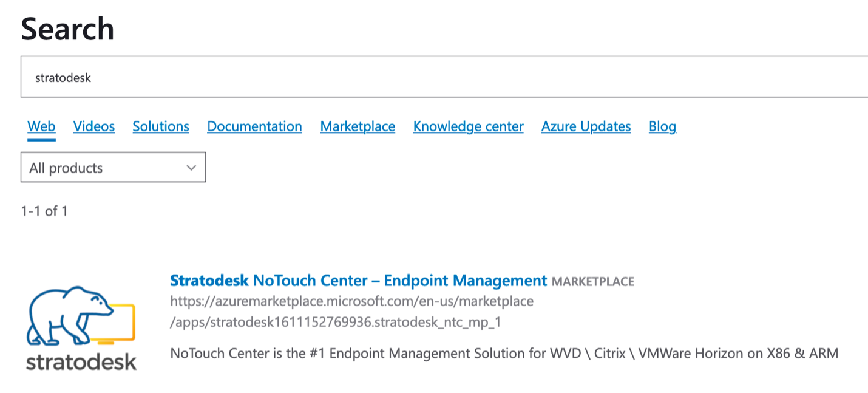
Task: Switch to the Videos tab
Action: click(x=94, y=126)
